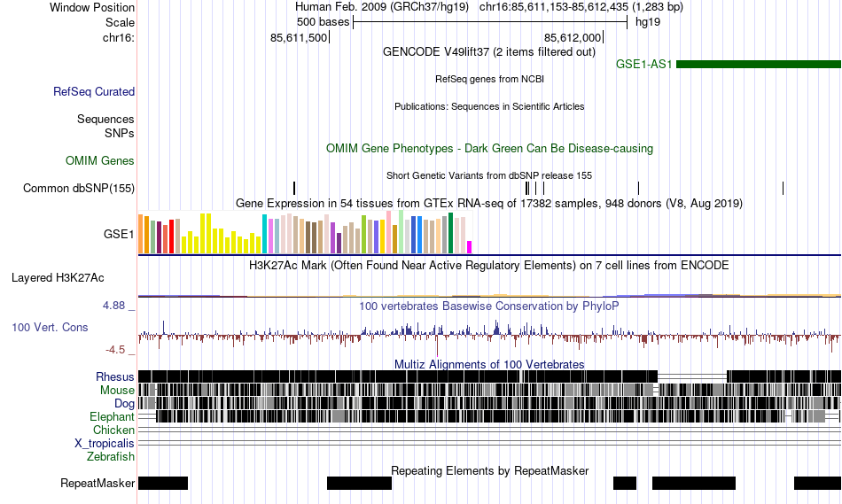Select the X_tropicalis species label

coord(105,444)
